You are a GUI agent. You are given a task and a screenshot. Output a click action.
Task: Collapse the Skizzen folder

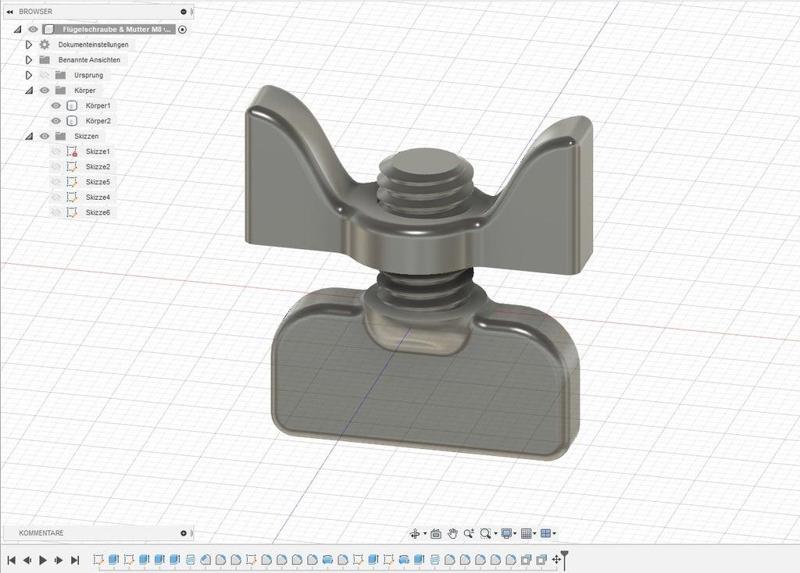(29, 136)
